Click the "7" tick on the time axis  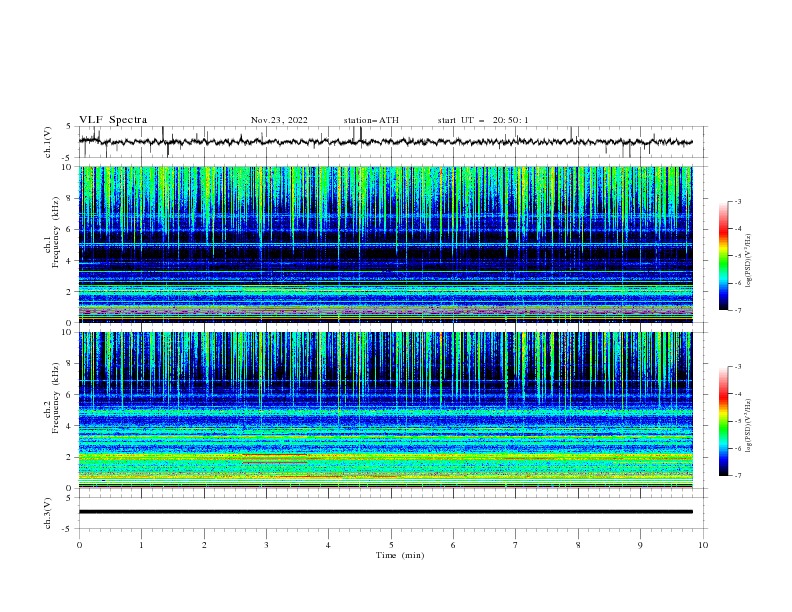516,545
